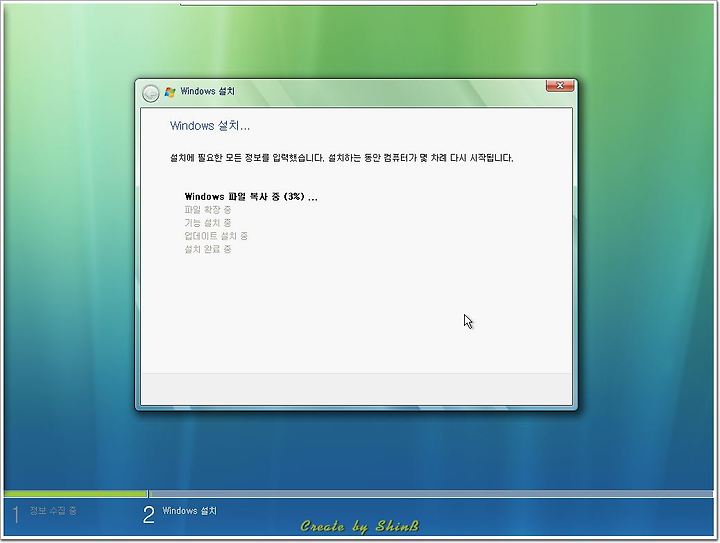Click the '업데이트 설치 중' step
720x543 pixels.
coord(216,236)
